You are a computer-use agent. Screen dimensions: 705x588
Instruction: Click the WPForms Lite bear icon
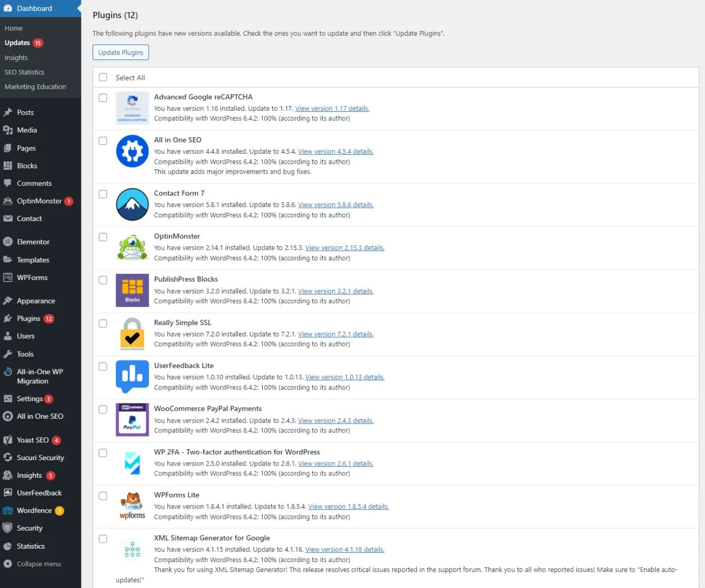132,506
